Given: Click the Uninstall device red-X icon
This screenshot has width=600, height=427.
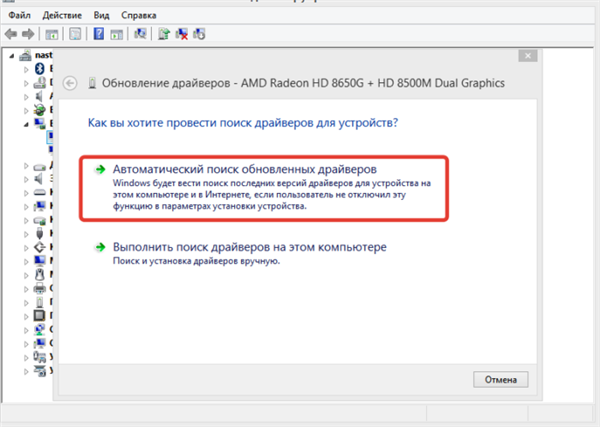Looking at the screenshot, I should pyautogui.click(x=181, y=34).
